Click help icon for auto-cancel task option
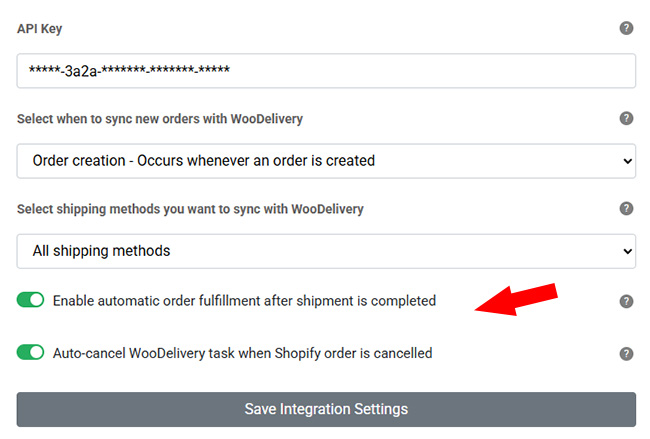This screenshot has height=439, width=650. (626, 353)
